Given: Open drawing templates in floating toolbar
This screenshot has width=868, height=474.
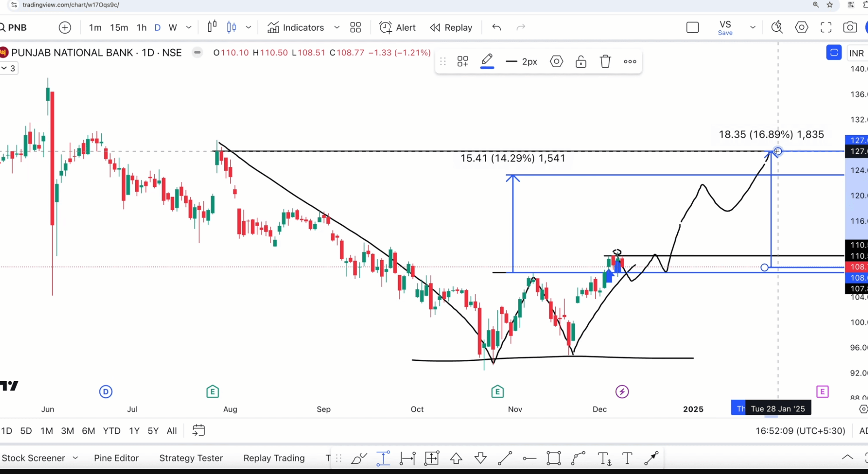Looking at the screenshot, I should [462, 62].
